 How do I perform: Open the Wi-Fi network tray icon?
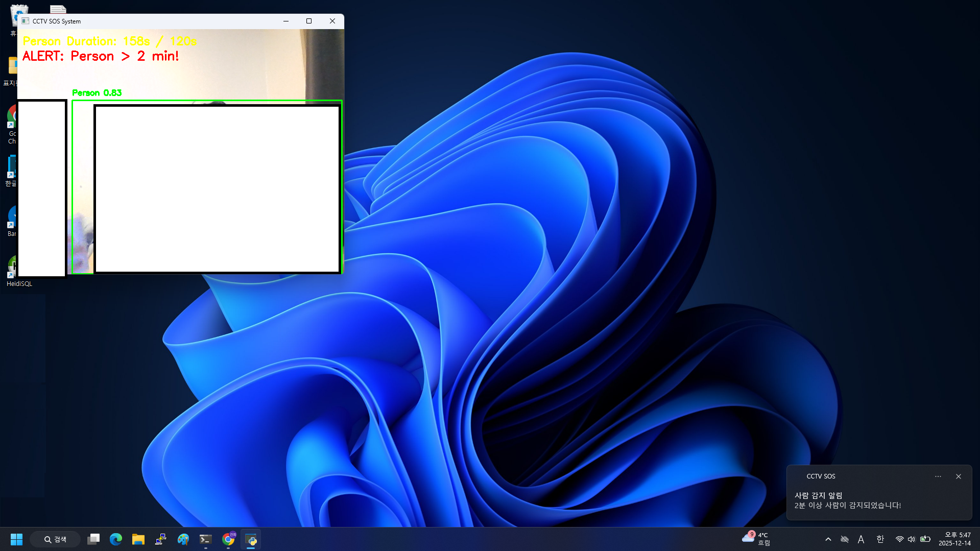899,539
